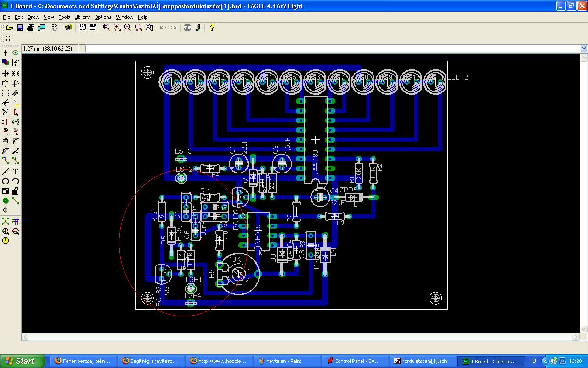Screen dimensions: 588x368
Task: Open the Errors exclamation tool
Action: coord(6,241)
